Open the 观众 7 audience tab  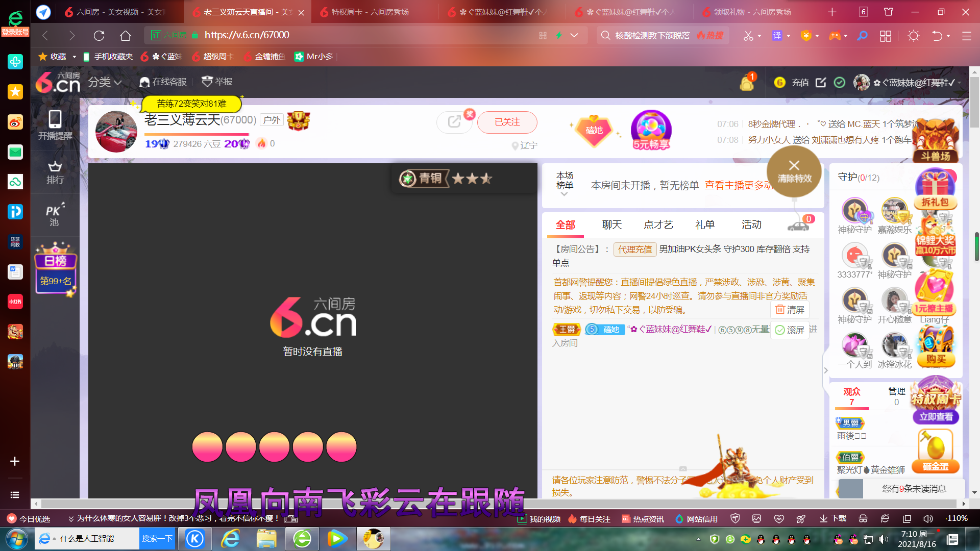click(852, 396)
